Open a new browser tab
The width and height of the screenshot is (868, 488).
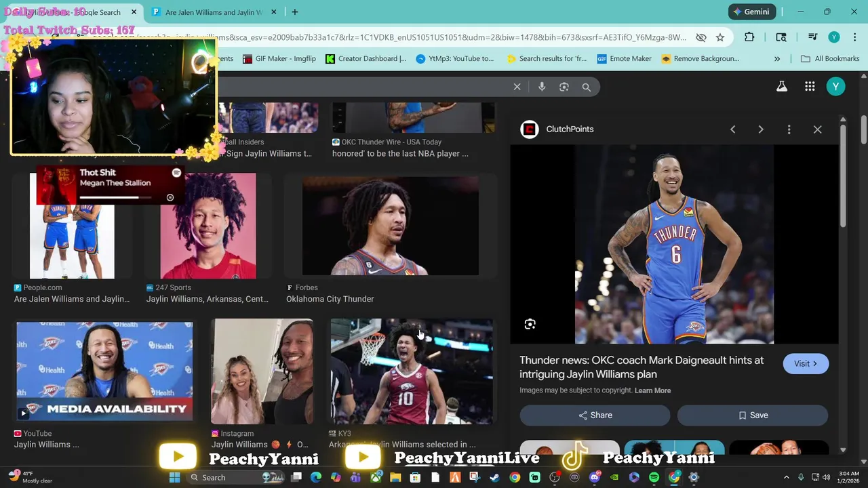click(294, 12)
